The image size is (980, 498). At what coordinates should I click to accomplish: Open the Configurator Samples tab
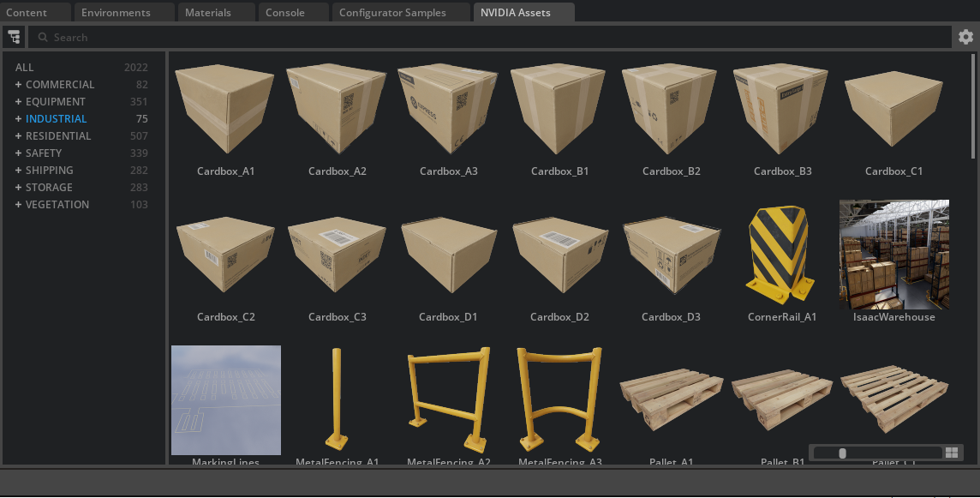pos(392,12)
